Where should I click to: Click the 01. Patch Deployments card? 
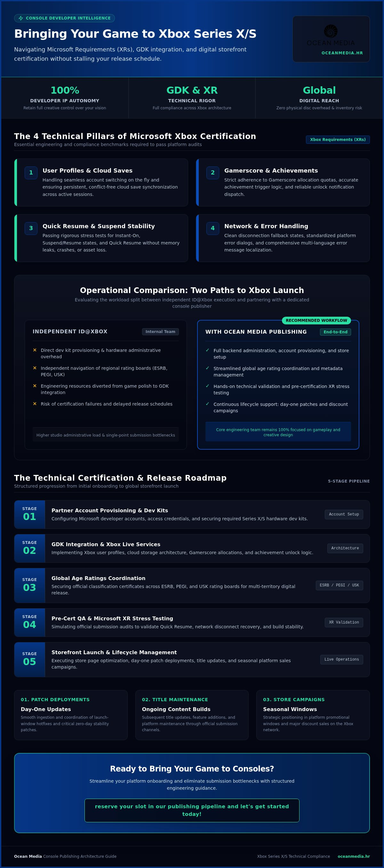point(71,715)
